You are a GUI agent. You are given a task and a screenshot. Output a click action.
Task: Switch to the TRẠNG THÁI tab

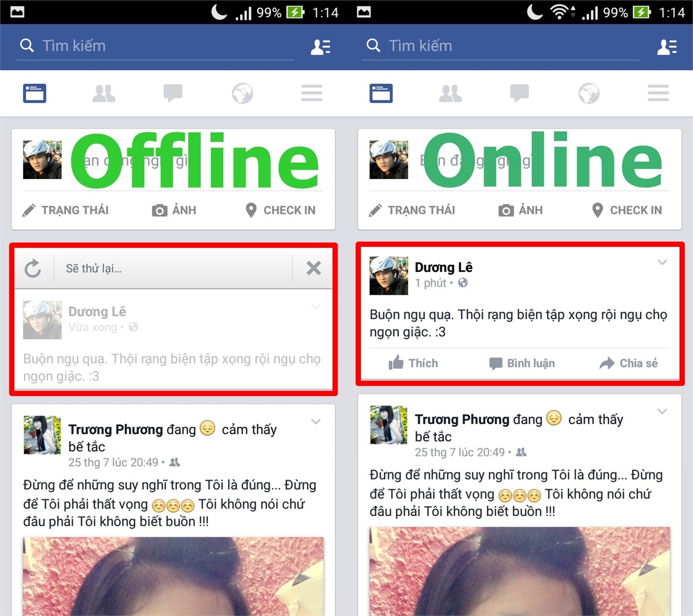pyautogui.click(x=67, y=210)
